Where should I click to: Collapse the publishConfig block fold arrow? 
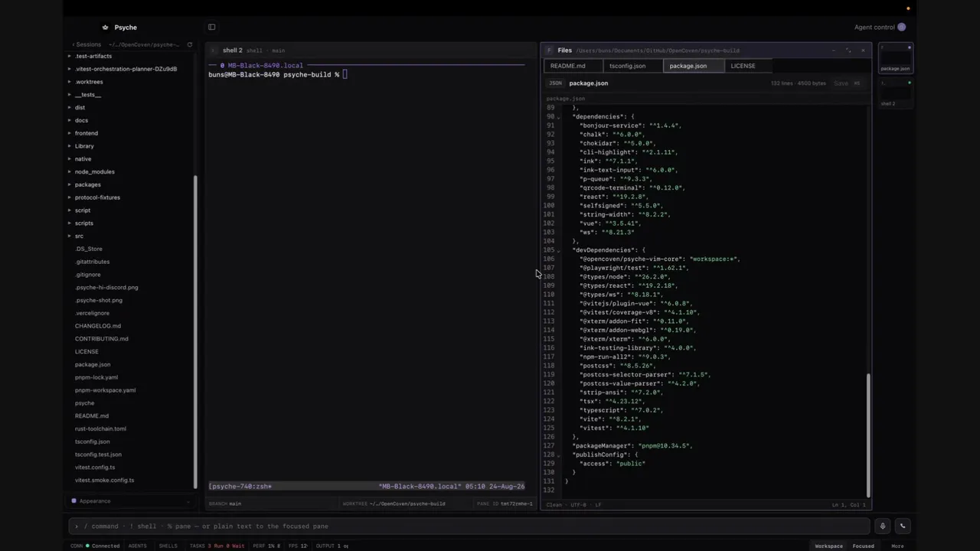coord(558,455)
